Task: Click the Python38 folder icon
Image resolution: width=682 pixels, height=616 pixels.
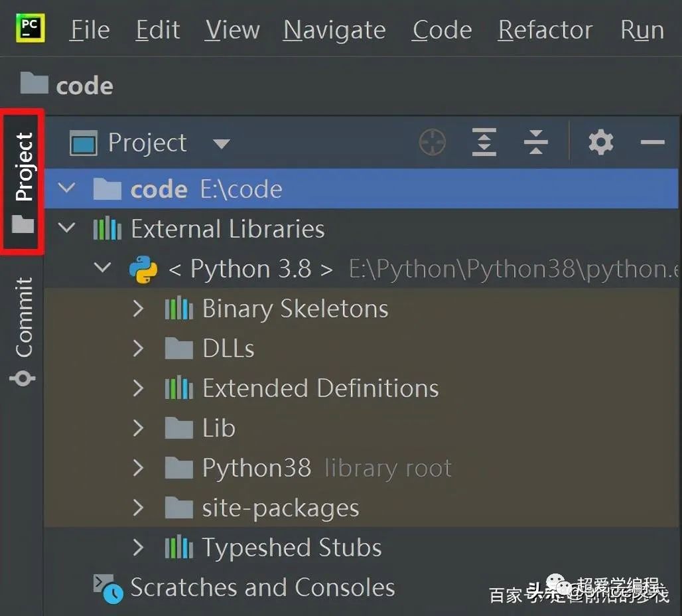Action: coord(178,467)
